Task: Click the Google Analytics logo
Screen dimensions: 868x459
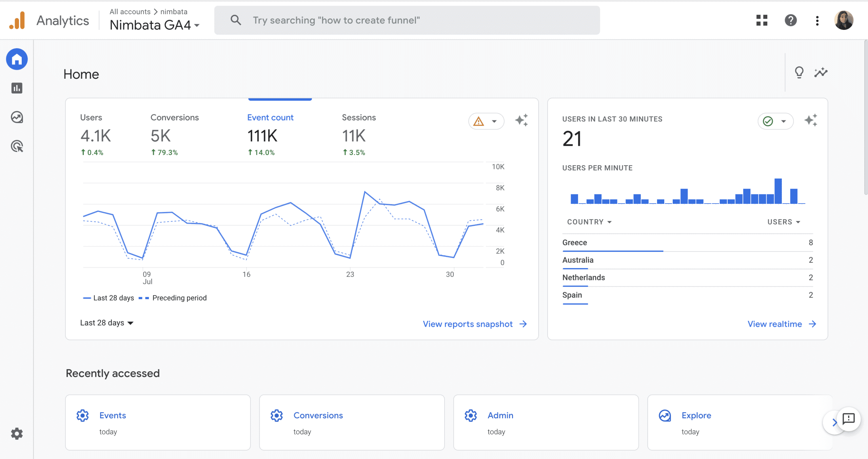Action: click(x=17, y=20)
